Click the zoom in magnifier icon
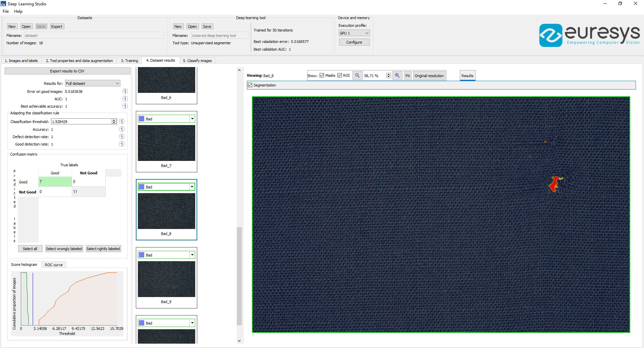The width and height of the screenshot is (644, 348). [x=397, y=75]
